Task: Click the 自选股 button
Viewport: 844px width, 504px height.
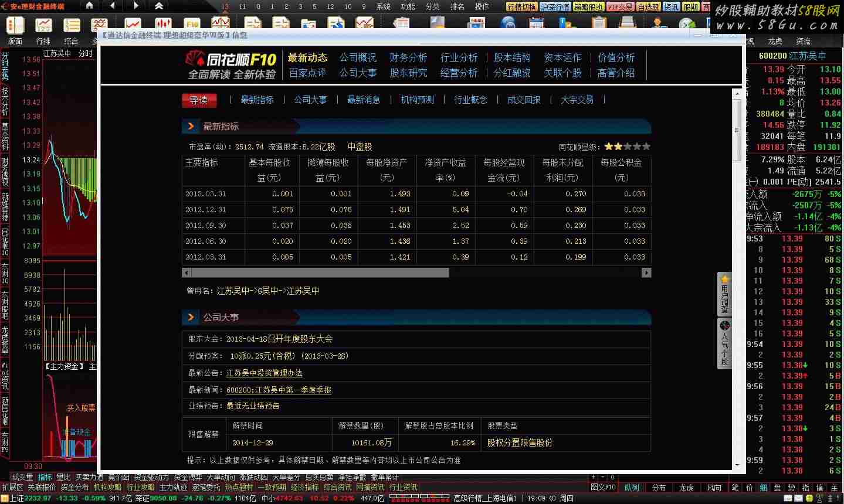Action: tap(649, 7)
